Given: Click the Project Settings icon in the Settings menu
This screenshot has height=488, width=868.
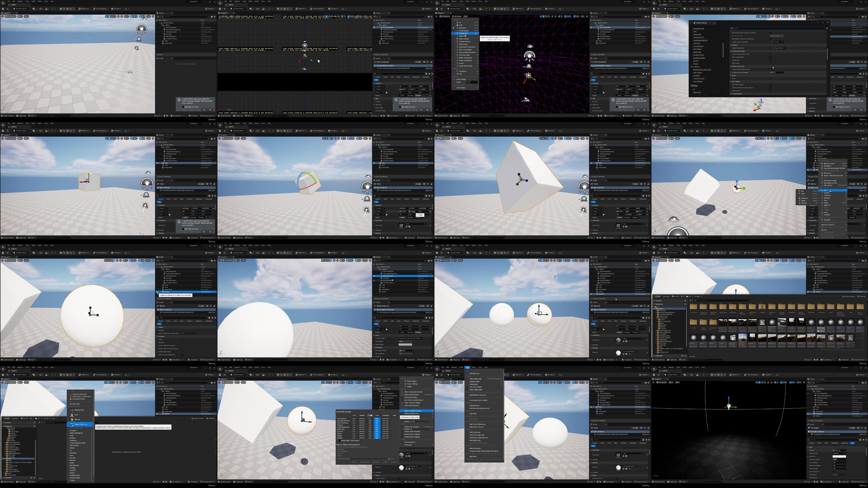Looking at the screenshot, I should click(405, 384).
